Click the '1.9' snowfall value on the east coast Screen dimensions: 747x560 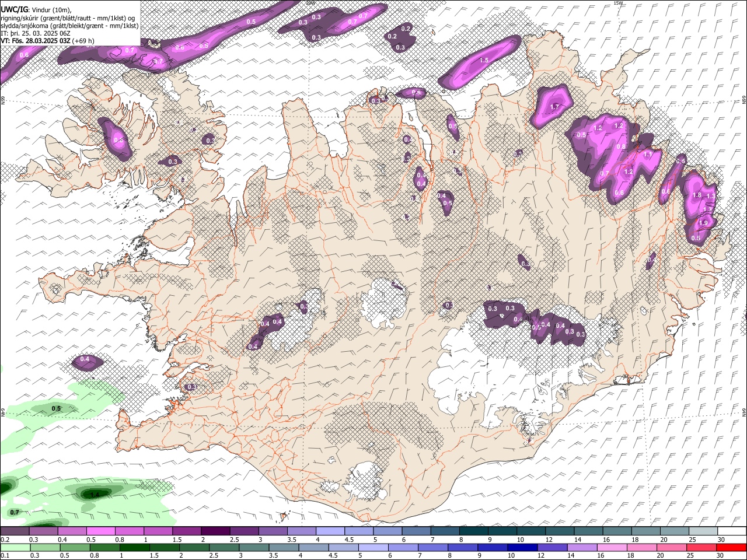(703, 223)
